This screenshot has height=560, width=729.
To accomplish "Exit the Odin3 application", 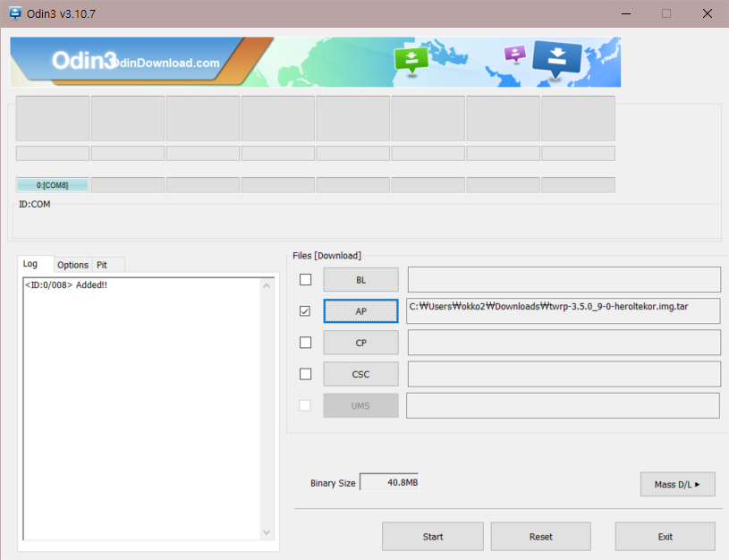I will pyautogui.click(x=665, y=536).
